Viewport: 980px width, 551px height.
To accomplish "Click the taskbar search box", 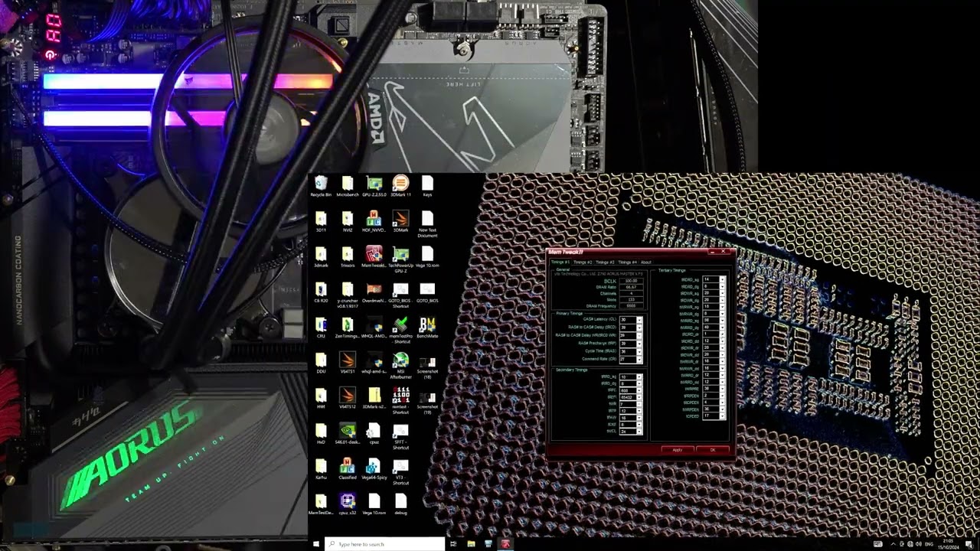I will (385, 544).
